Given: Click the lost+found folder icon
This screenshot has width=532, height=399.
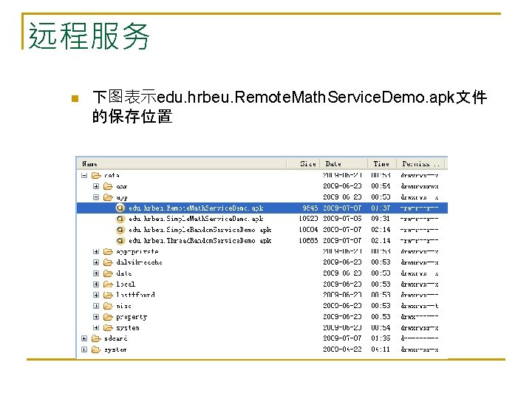Looking at the screenshot, I should [x=108, y=295].
